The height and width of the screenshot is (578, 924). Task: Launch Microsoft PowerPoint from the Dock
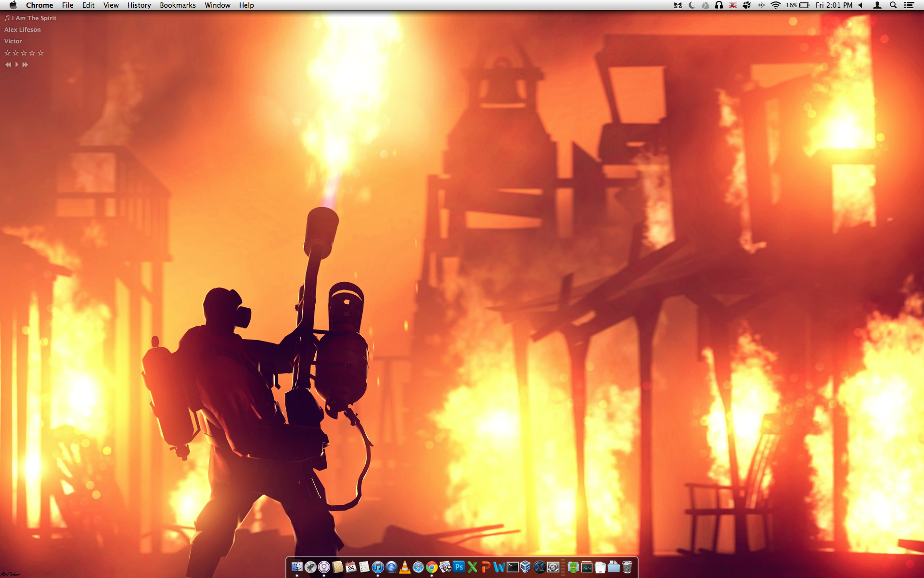coord(486,567)
